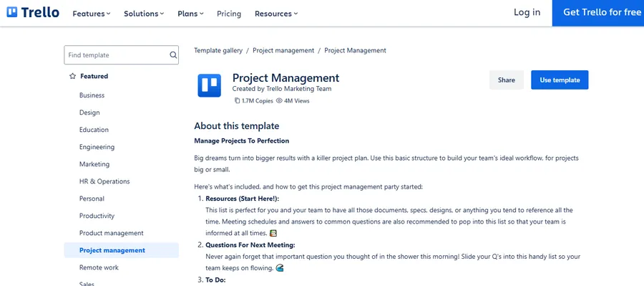Click the Log in link
Viewport: 644px width, 286px height.
[527, 12]
